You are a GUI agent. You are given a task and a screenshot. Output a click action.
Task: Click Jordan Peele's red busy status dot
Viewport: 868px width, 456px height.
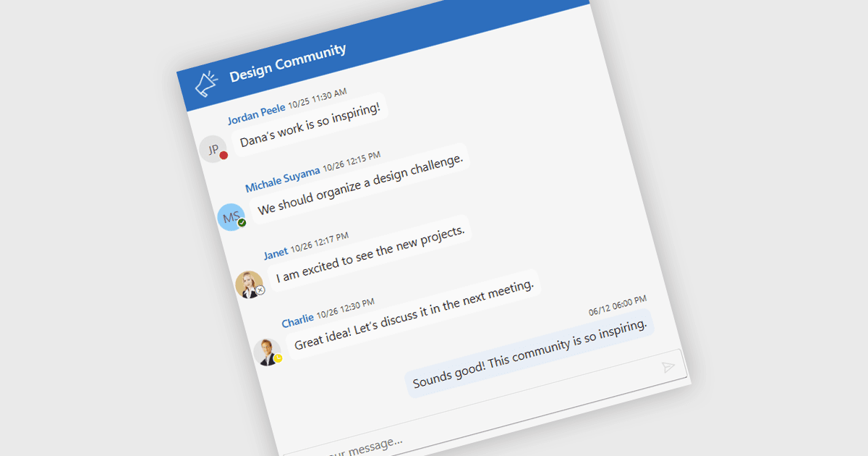click(224, 156)
